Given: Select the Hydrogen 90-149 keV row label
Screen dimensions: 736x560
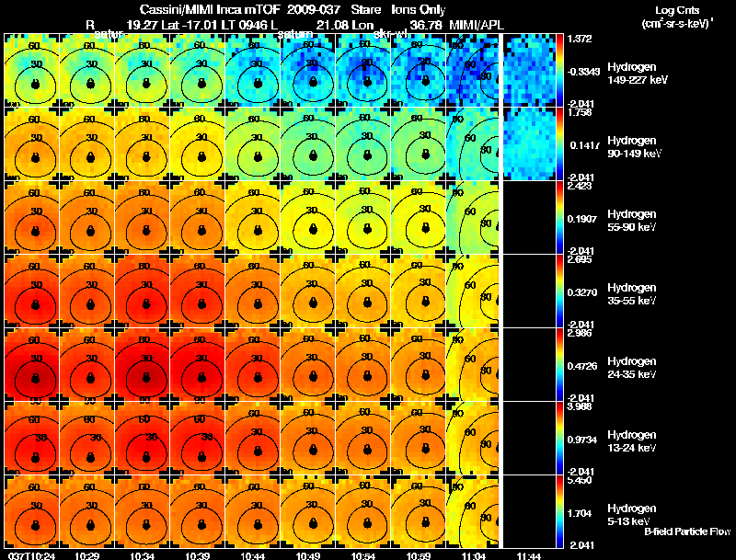Looking at the screenshot, I should point(634,146).
